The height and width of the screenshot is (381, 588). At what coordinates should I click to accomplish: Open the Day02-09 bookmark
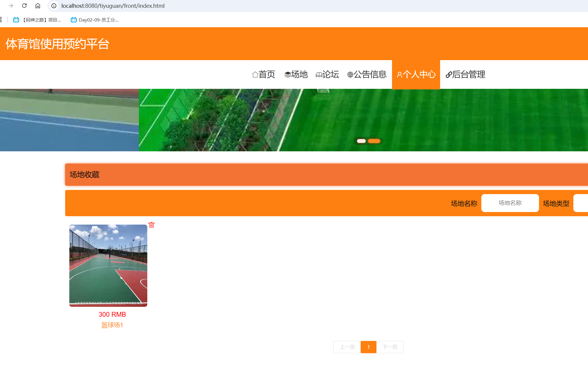95,20
